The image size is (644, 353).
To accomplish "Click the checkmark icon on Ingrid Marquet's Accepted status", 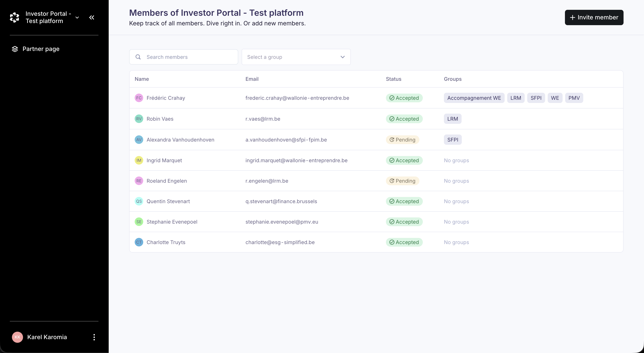I will click(x=392, y=160).
